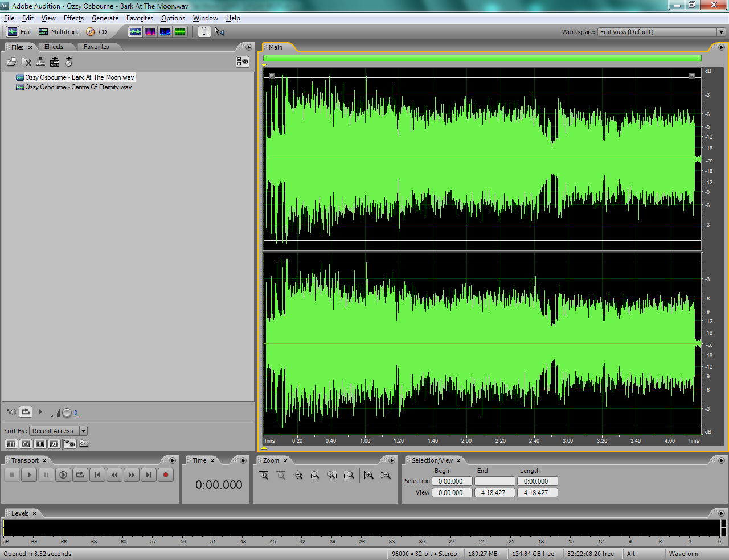Open the Favorites menu in menu bar
This screenshot has width=729, height=560.
point(140,18)
